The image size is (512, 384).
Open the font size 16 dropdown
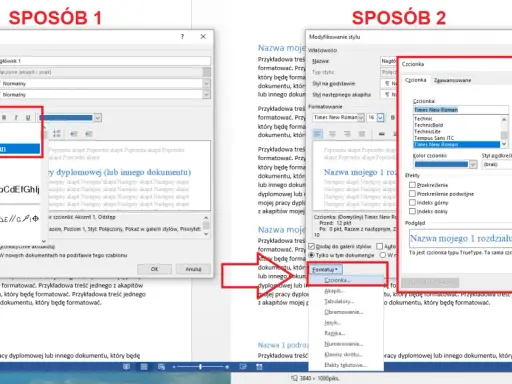380,117
